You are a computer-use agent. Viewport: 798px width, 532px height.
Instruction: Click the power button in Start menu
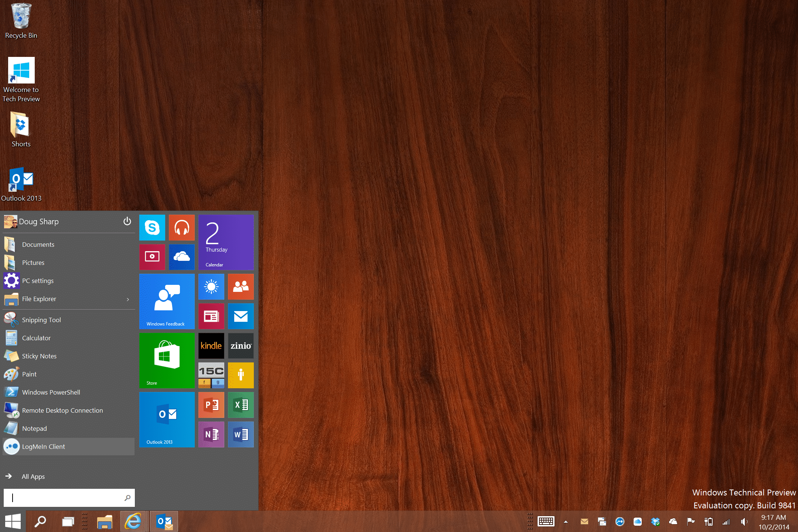point(127,221)
